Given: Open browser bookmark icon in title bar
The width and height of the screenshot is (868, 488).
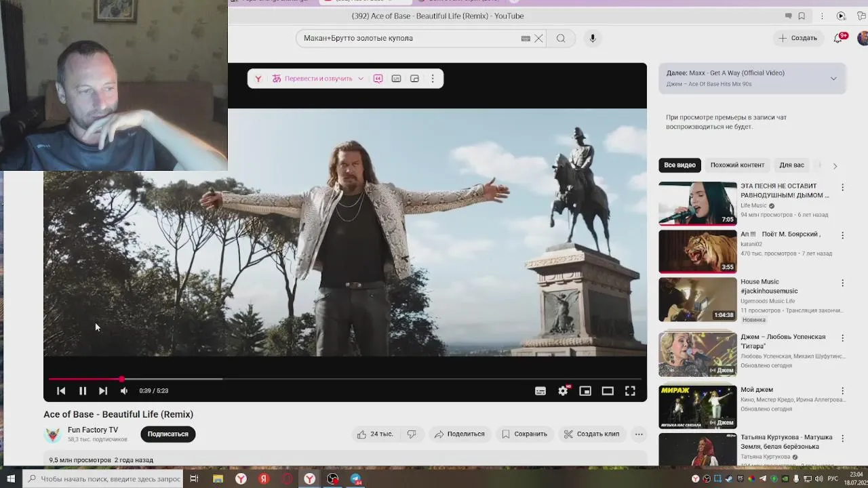Looking at the screenshot, I should point(802,16).
